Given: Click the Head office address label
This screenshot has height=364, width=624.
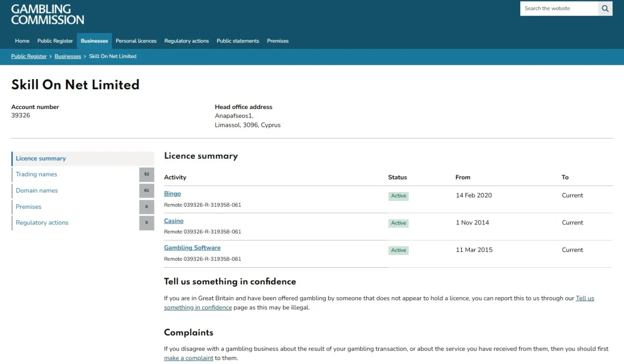Looking at the screenshot, I should pos(243,107).
